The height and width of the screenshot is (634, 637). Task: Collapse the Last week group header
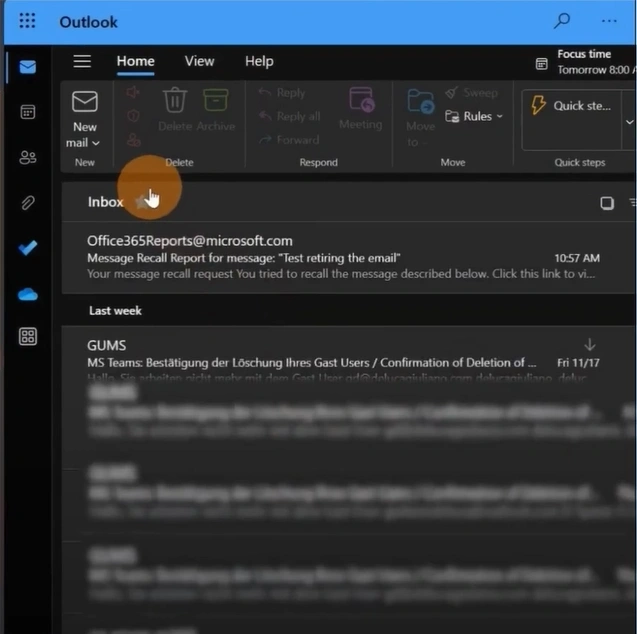(115, 311)
